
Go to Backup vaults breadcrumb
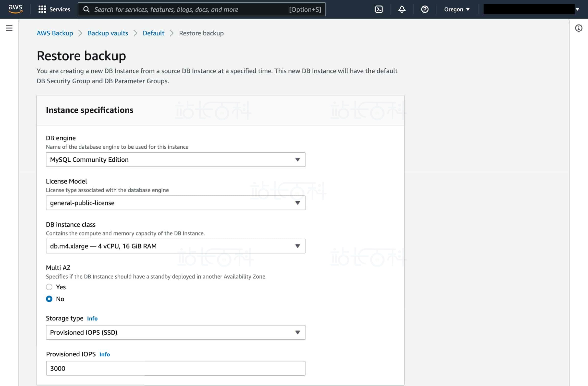click(x=108, y=33)
